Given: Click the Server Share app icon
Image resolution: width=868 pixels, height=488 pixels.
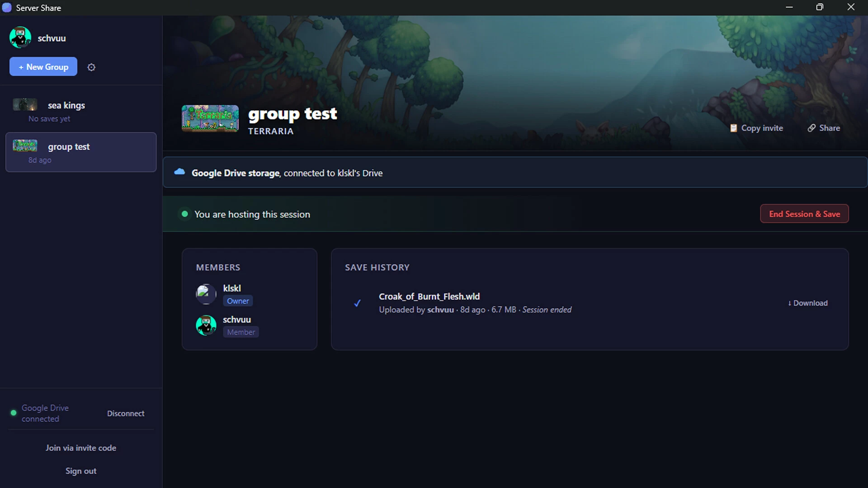Looking at the screenshot, I should click(x=7, y=8).
